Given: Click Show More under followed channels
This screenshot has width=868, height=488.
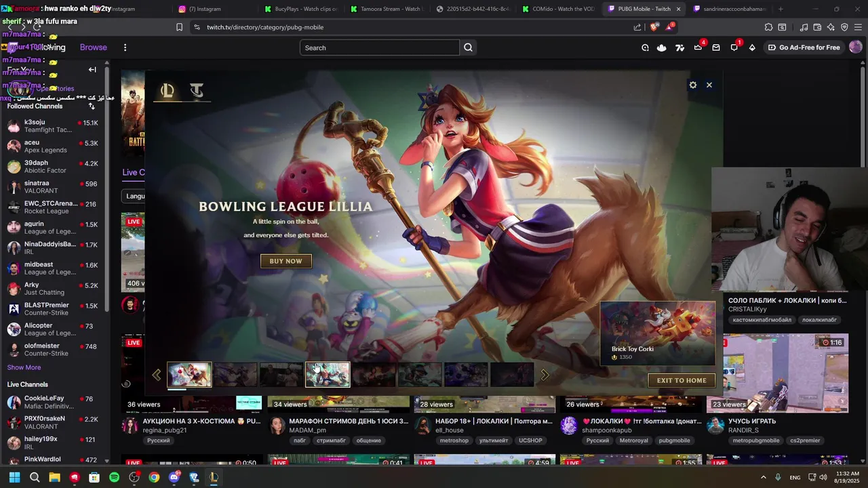Looking at the screenshot, I should point(24,367).
